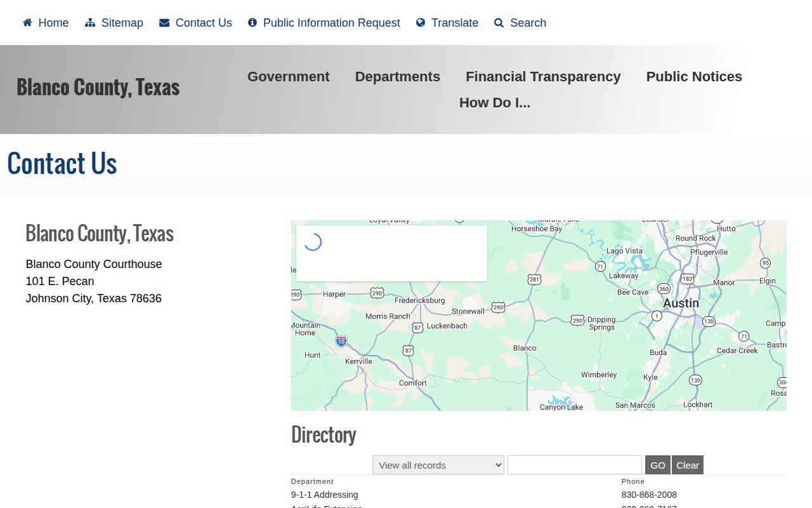The height and width of the screenshot is (508, 812).
Task: Click the Directory heading
Action: [324, 435]
